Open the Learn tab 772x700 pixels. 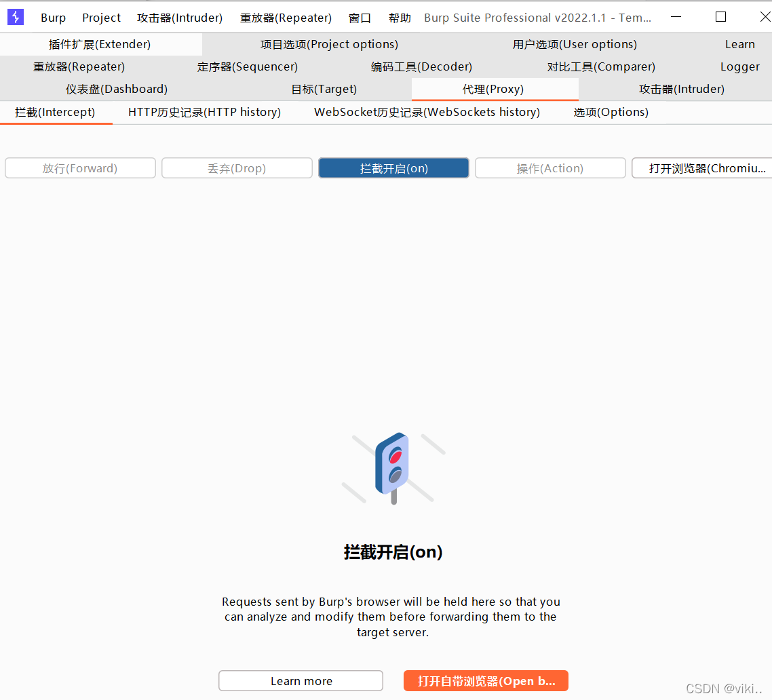[x=739, y=44]
